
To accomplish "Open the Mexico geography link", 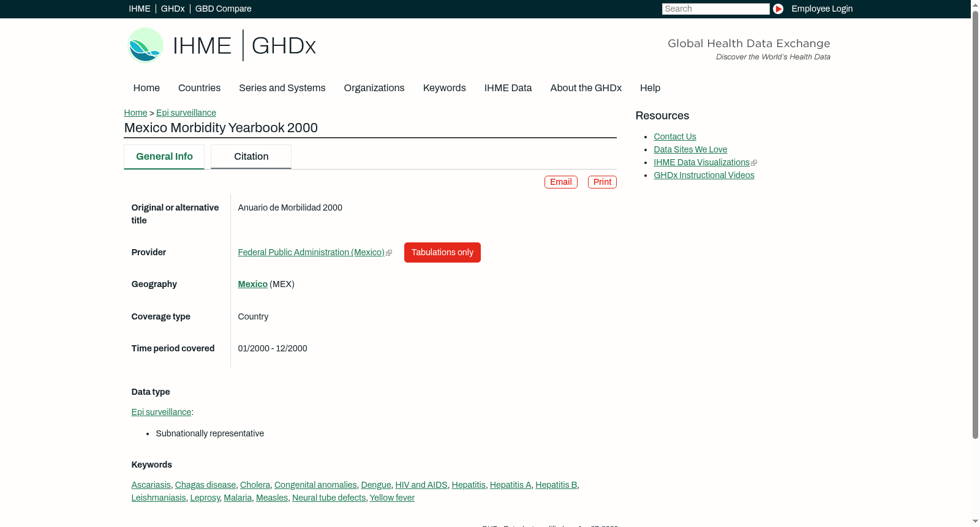I will click(253, 284).
